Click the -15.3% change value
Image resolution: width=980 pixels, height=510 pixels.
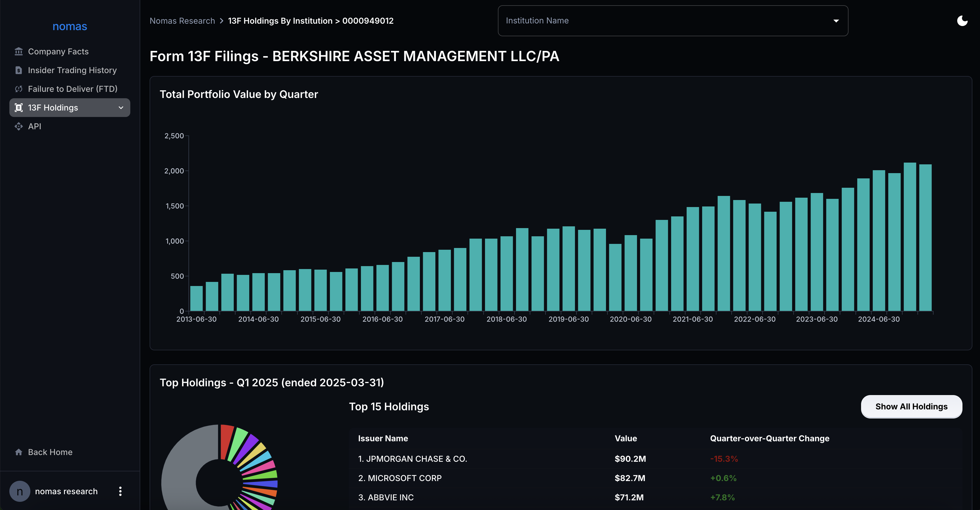click(724, 459)
